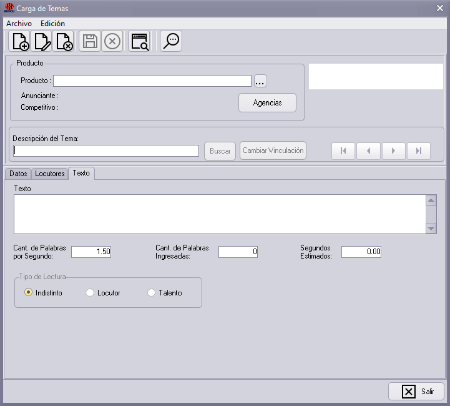Click the magnifier comment search icon
Image resolution: width=450 pixels, height=406 pixels.
pyautogui.click(x=171, y=41)
